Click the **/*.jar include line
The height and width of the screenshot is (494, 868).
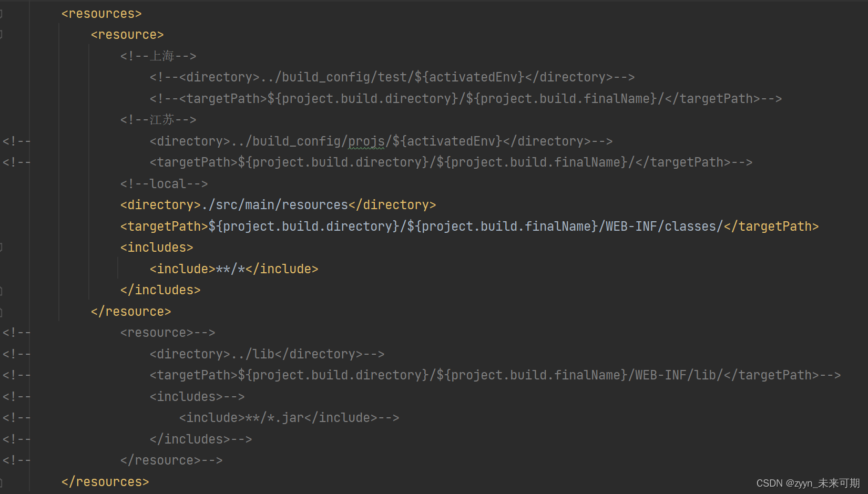(x=289, y=418)
